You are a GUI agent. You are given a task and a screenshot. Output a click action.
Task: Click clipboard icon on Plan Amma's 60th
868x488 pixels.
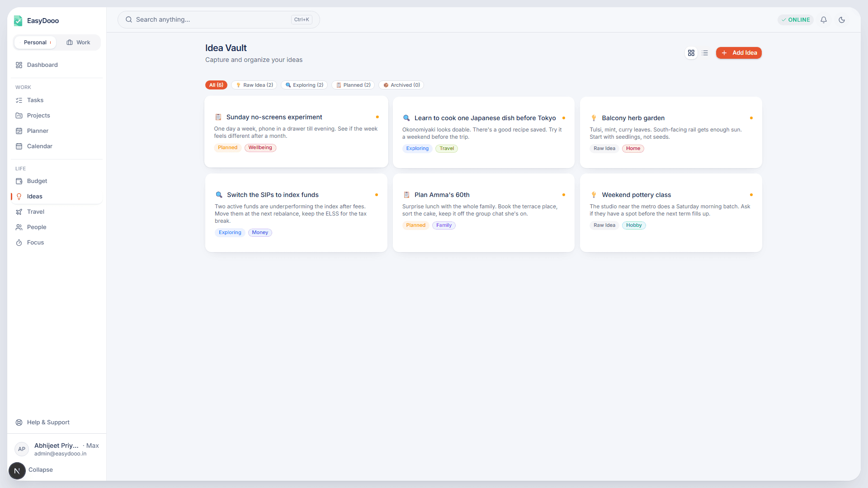[406, 195]
